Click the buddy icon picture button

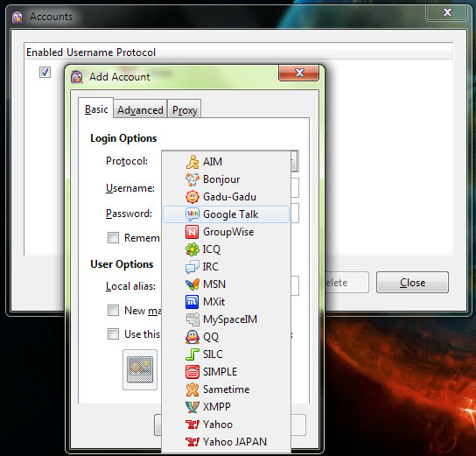pos(140,369)
